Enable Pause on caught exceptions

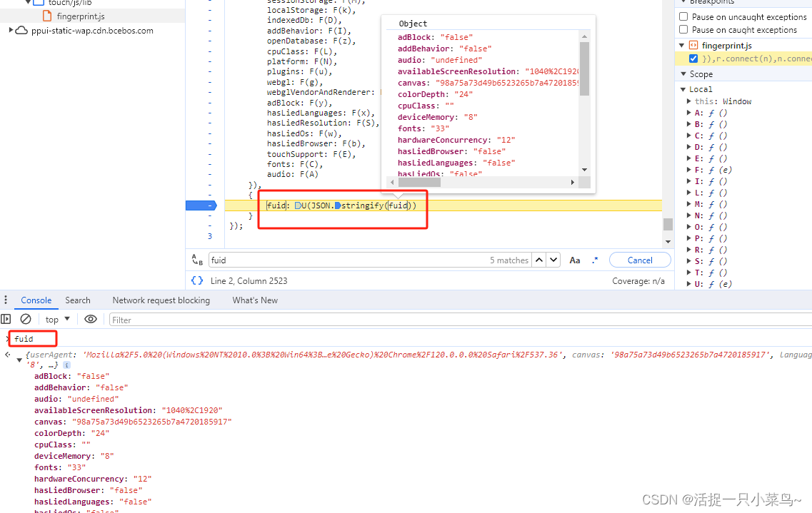pyautogui.click(x=683, y=30)
